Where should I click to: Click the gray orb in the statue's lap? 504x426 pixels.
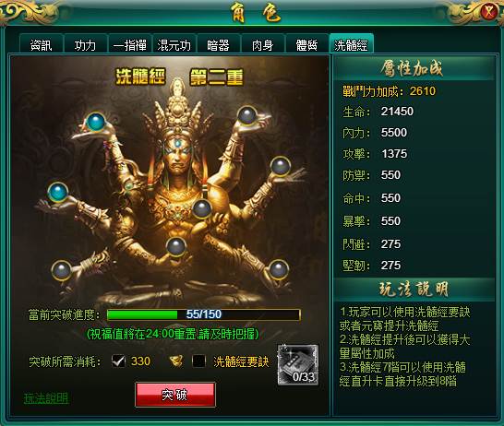176,247
